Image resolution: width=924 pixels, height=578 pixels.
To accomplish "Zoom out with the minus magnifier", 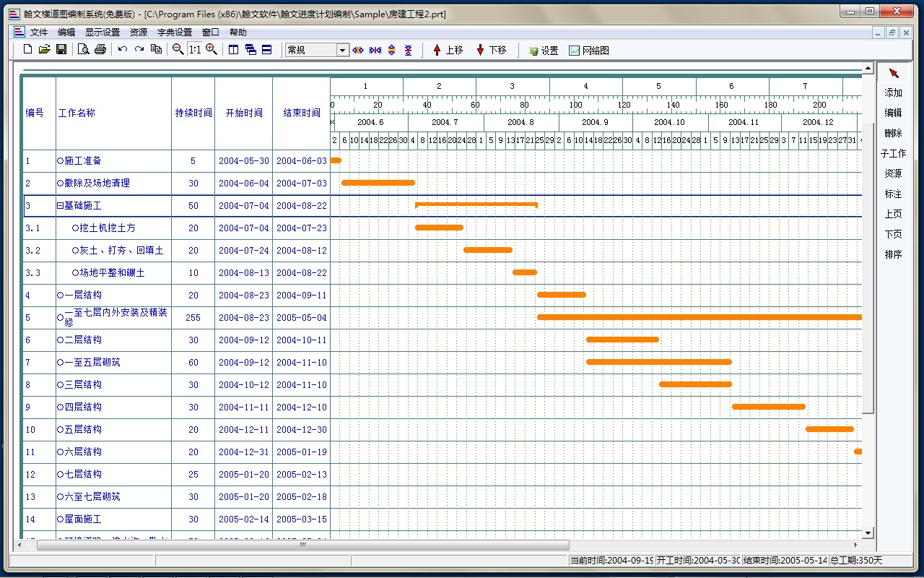I will (178, 50).
